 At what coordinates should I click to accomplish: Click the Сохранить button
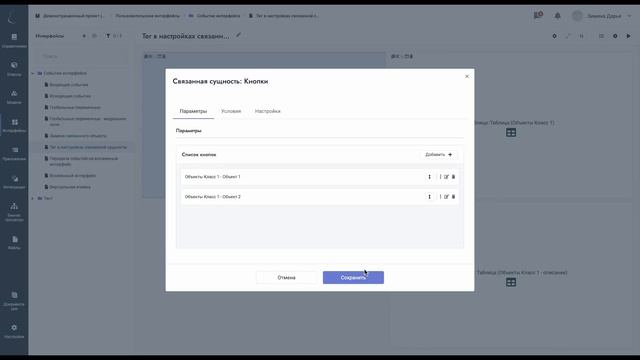point(353,278)
